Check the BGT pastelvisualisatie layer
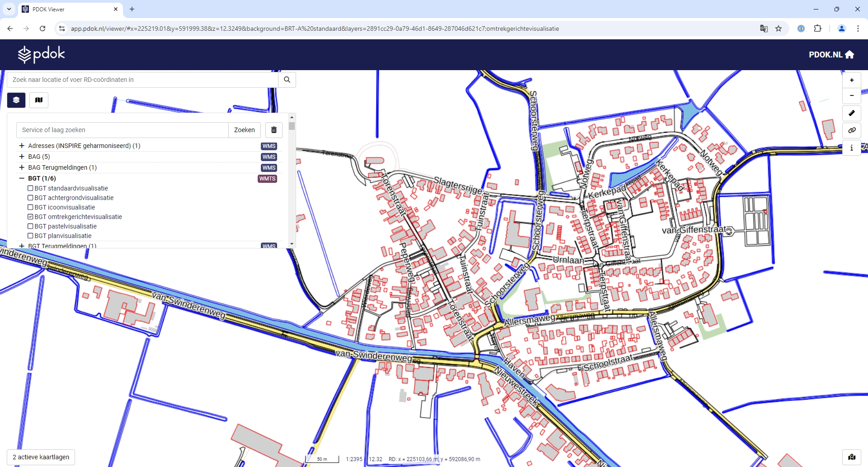 click(x=31, y=226)
